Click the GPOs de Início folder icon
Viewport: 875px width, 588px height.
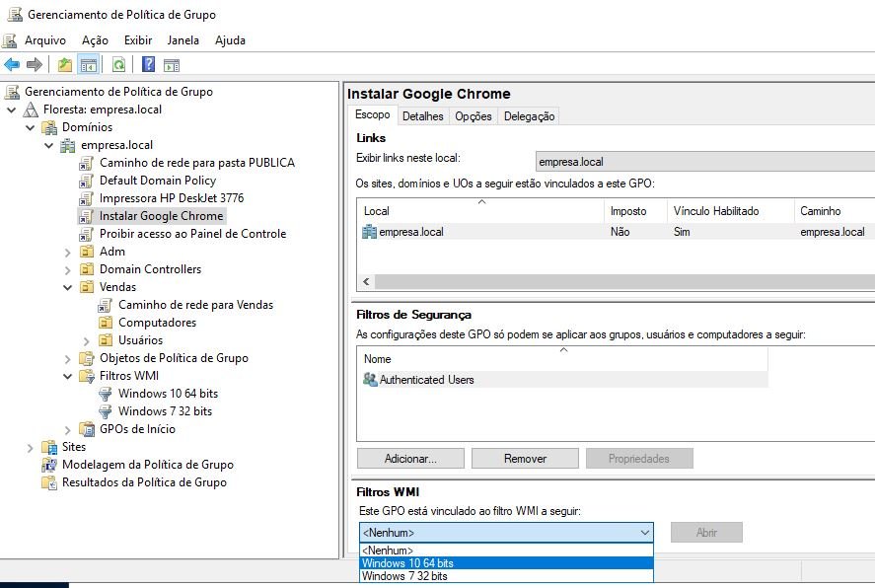87,429
